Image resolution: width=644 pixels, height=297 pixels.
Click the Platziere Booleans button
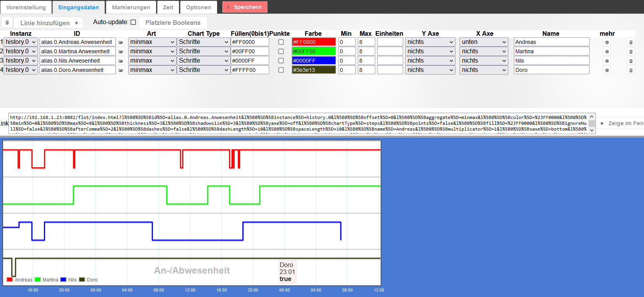(x=173, y=23)
